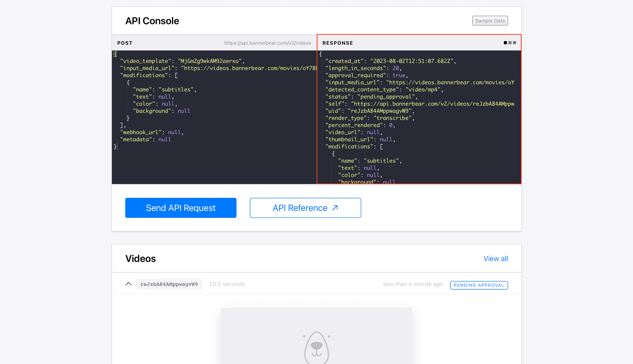Click the 'less than a minute ago' timestamp

tap(413, 284)
